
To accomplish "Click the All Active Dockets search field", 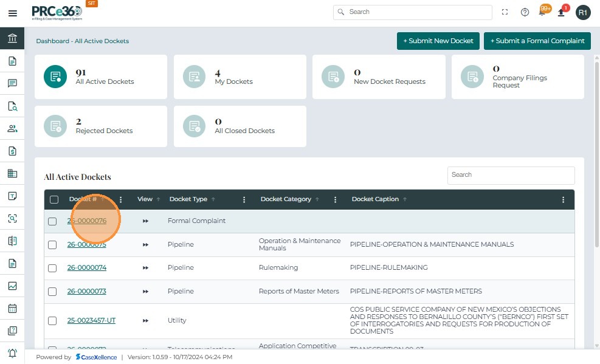I will 511,175.
